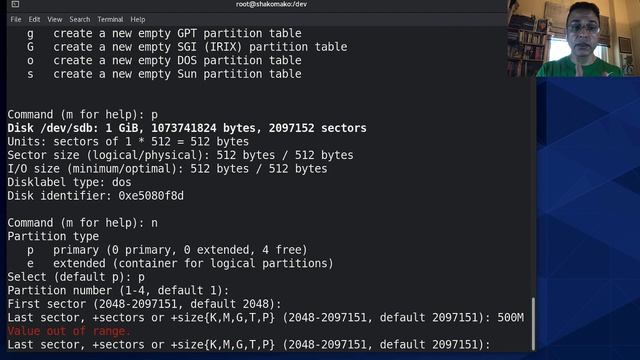The width and height of the screenshot is (640, 360).
Task: Click the terminal window icon in title bar
Action: [15, 4]
